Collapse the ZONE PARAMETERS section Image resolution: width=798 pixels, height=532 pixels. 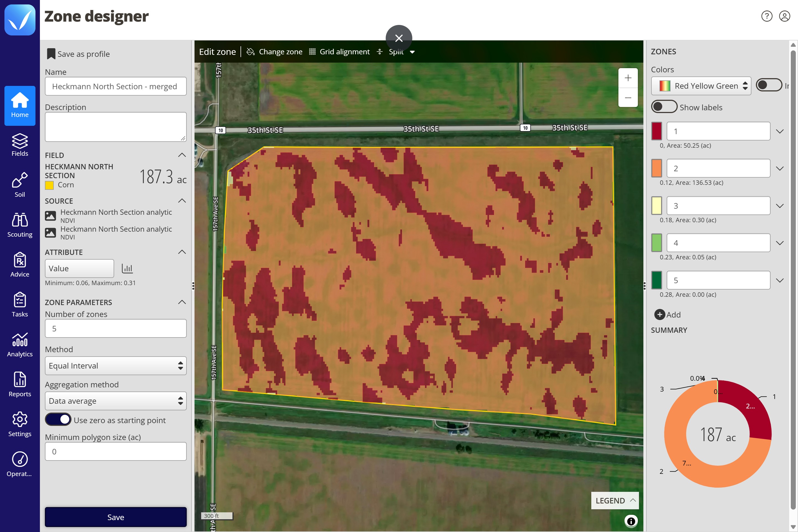182,302
